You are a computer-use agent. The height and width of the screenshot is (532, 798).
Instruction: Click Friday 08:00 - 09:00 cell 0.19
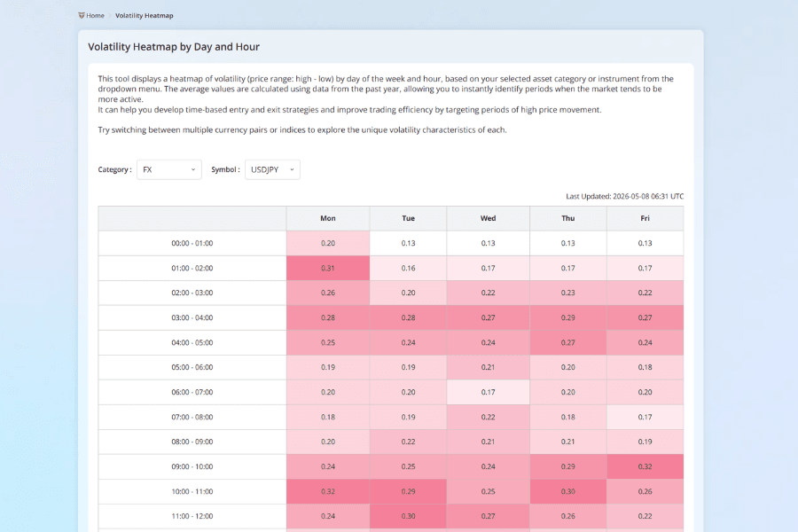645,442
